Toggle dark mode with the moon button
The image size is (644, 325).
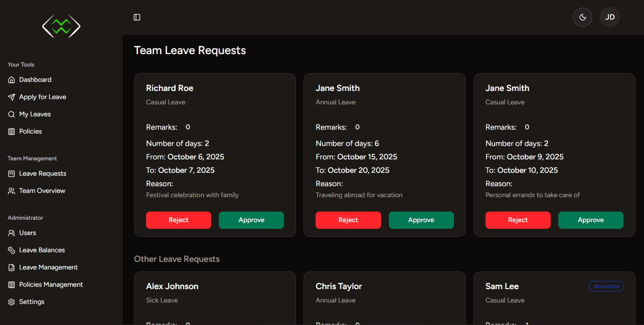tap(583, 17)
